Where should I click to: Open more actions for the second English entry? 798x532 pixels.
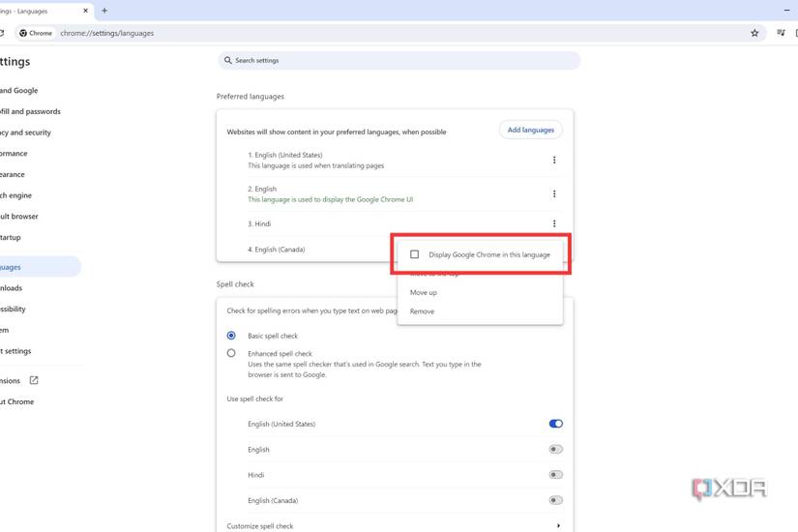[554, 194]
